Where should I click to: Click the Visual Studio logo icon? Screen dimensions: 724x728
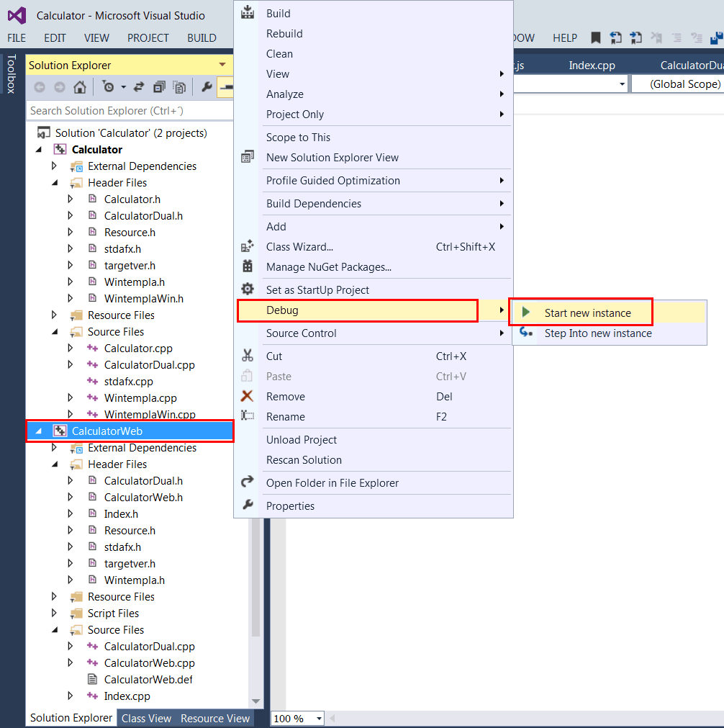click(x=17, y=16)
